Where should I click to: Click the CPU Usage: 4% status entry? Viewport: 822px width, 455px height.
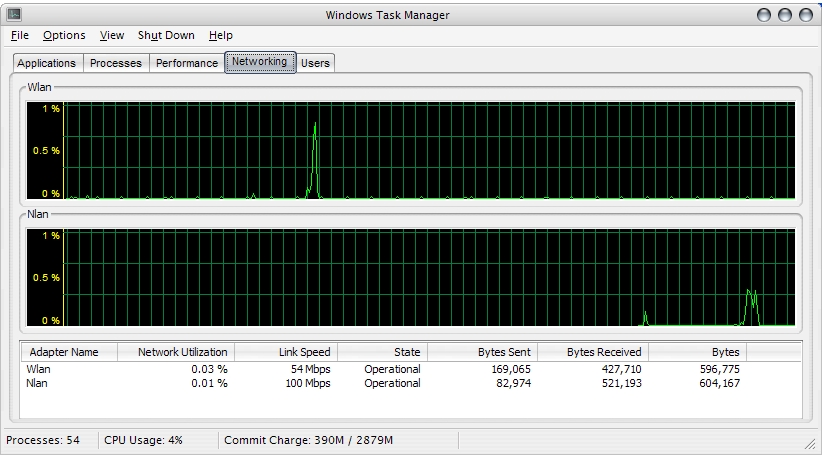143,440
